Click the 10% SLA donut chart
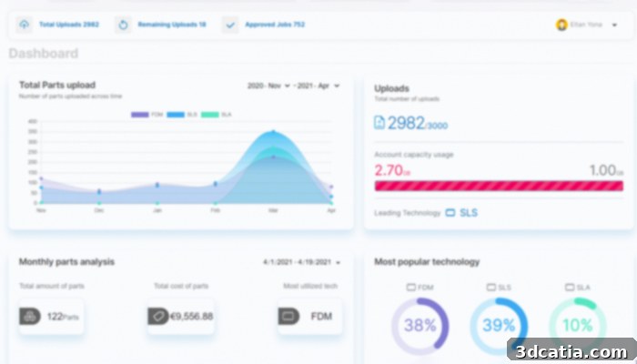 (578, 326)
